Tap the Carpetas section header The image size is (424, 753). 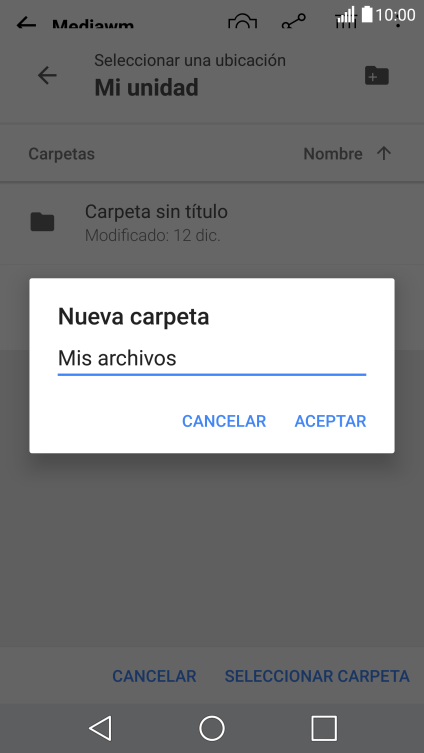(x=61, y=154)
